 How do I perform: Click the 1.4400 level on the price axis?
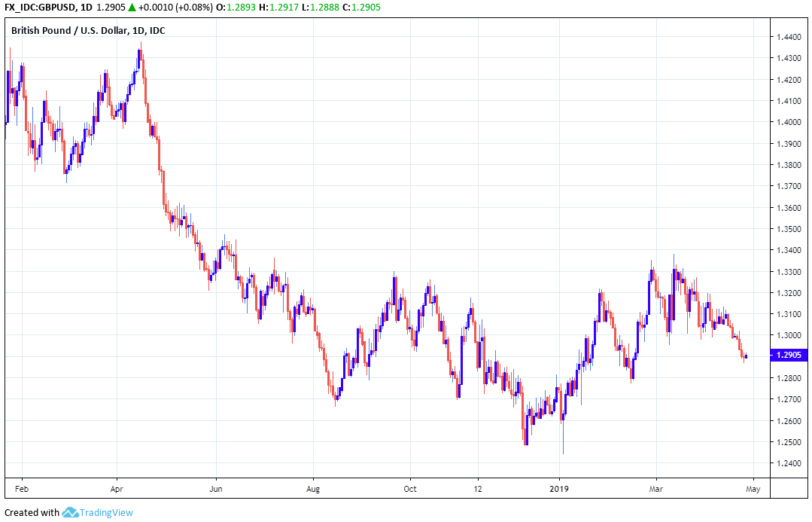click(789, 37)
